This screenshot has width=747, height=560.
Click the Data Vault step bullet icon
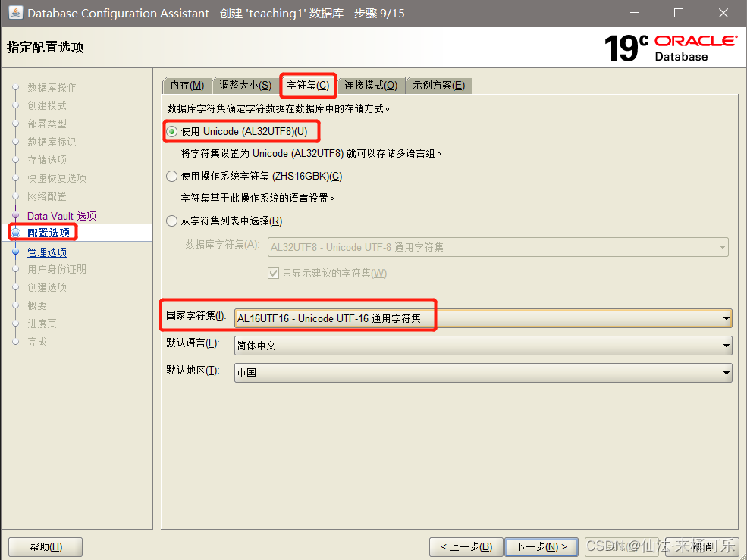[x=16, y=216]
